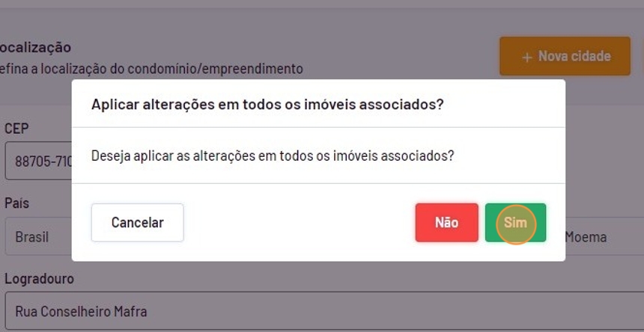
Task: Click the Localização section heading
Action: coord(36,47)
